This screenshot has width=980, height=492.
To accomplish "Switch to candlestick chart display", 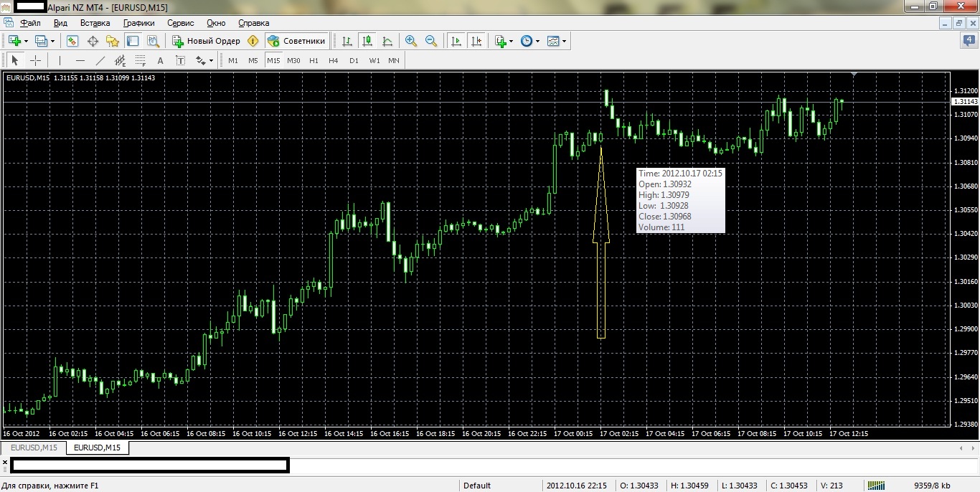I will (x=367, y=41).
